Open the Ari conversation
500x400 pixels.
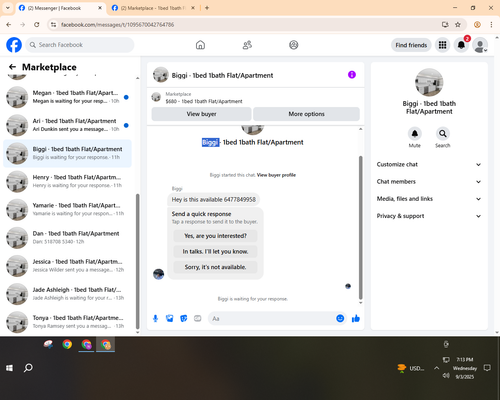pyautogui.click(x=67, y=125)
